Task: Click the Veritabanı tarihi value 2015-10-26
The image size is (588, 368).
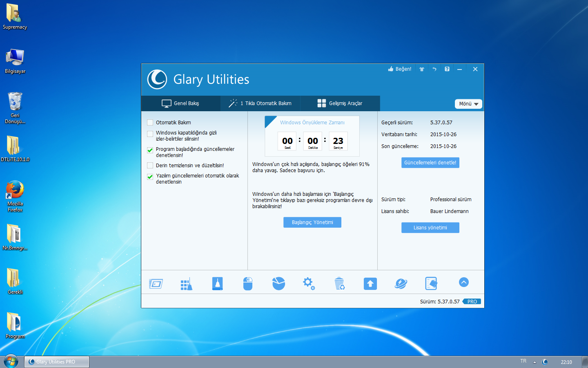Action: click(x=443, y=135)
